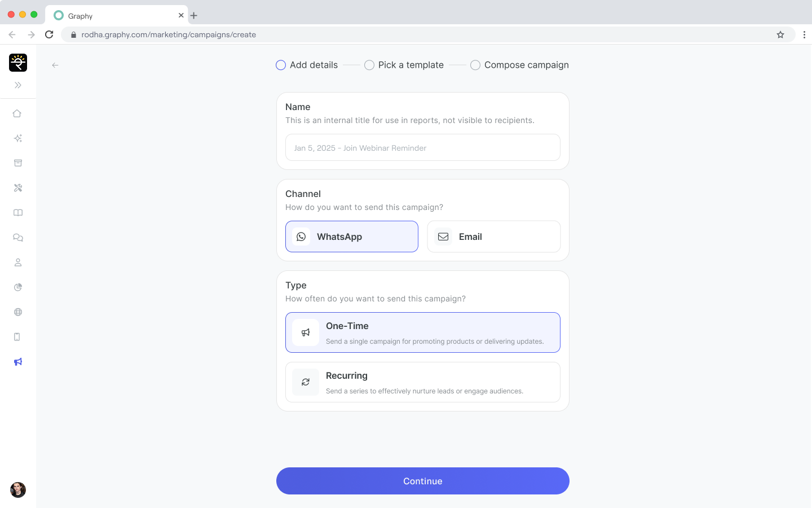The width and height of the screenshot is (812, 508).
Task: Open the book icon in sidebar
Action: 17,213
